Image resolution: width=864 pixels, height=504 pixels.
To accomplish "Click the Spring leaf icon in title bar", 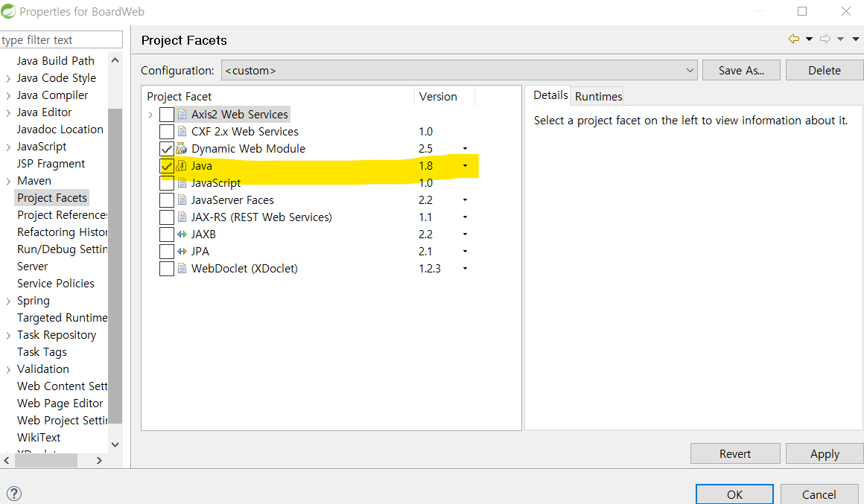I will (x=8, y=11).
